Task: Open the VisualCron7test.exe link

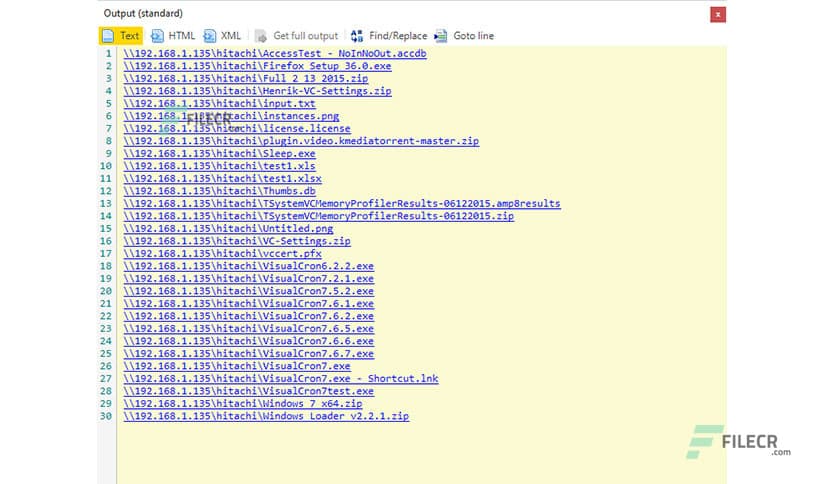Action: point(249,391)
